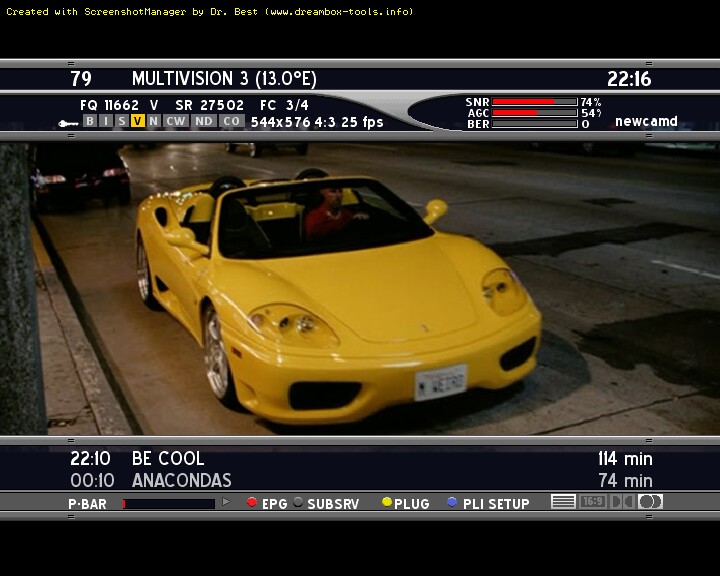Click the AGC signal bar
Viewport: 720px width, 576px height.
point(534,113)
